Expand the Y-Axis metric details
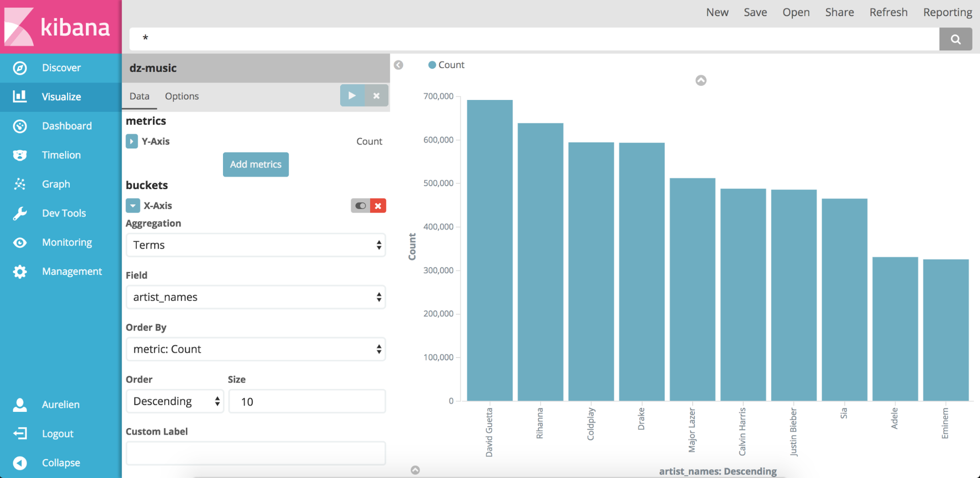This screenshot has width=980, height=478. click(x=131, y=141)
